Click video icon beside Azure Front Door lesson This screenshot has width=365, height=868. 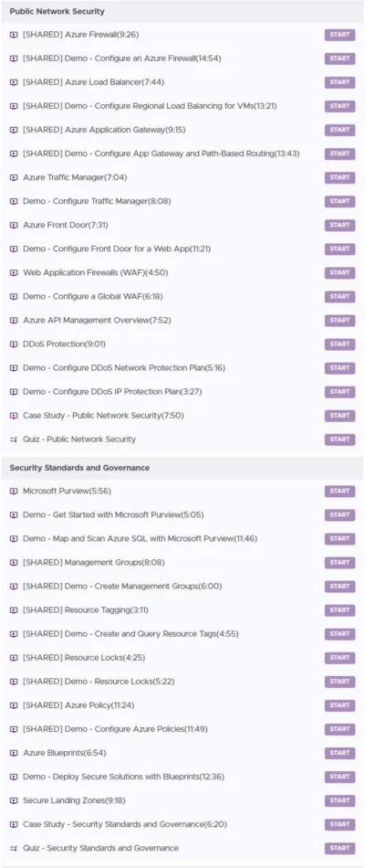pos(14,225)
